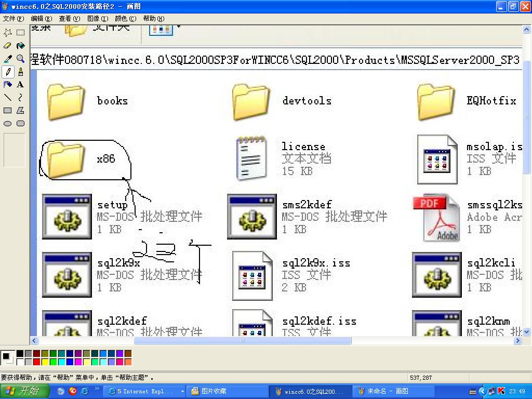Choose the Brush tool
532x399 pixels.
coord(21,72)
